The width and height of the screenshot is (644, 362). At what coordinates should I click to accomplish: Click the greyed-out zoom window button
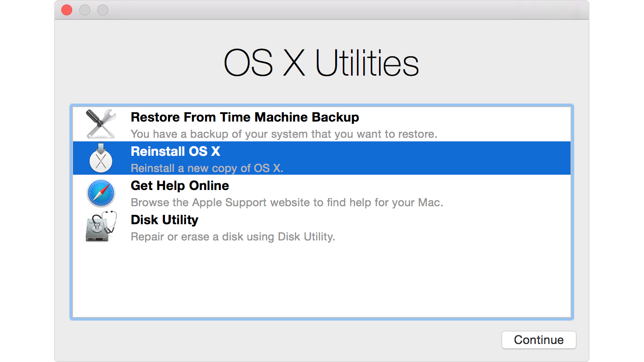(x=103, y=10)
